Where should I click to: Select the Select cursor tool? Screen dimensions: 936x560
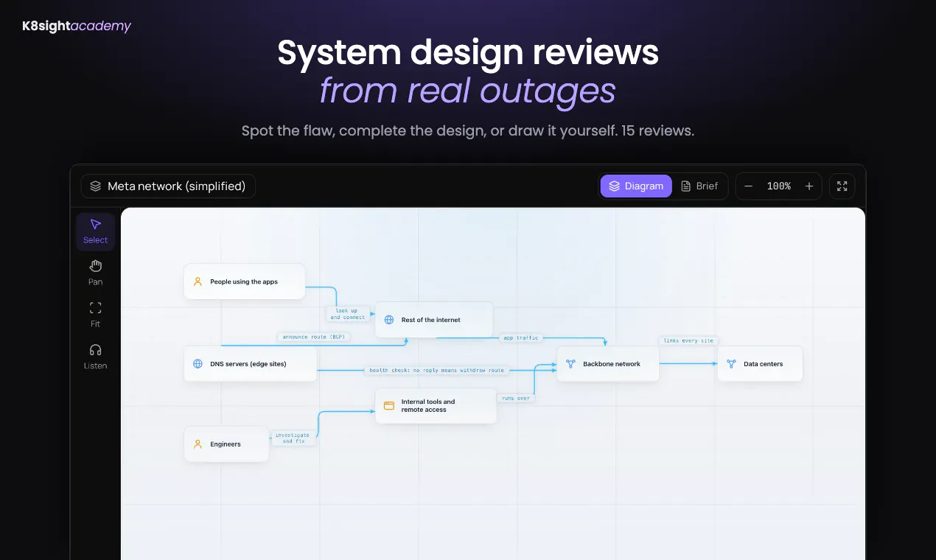pos(95,231)
